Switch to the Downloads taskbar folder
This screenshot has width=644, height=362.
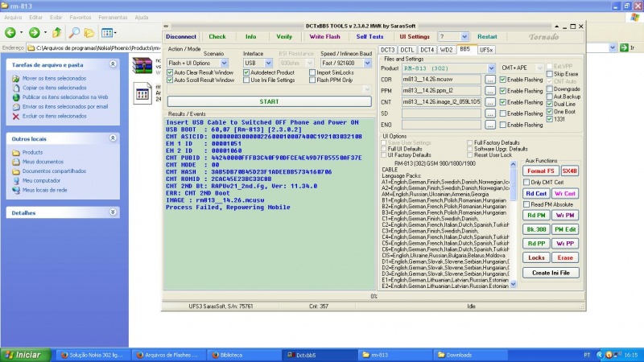[470, 355]
